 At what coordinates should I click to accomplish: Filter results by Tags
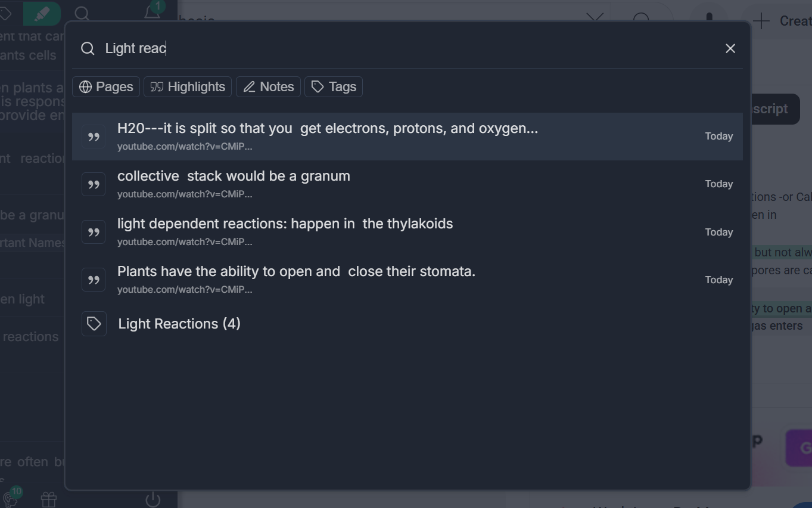[334, 87]
